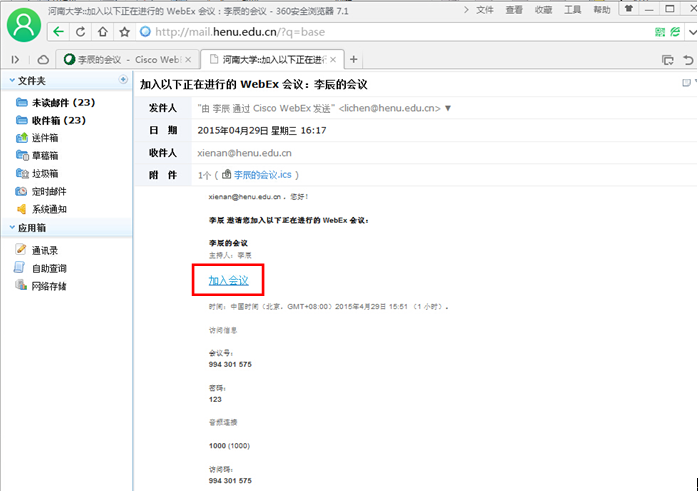The width and height of the screenshot is (698, 491).
Task: Open 收件箱 (23) folder
Action: (x=58, y=121)
